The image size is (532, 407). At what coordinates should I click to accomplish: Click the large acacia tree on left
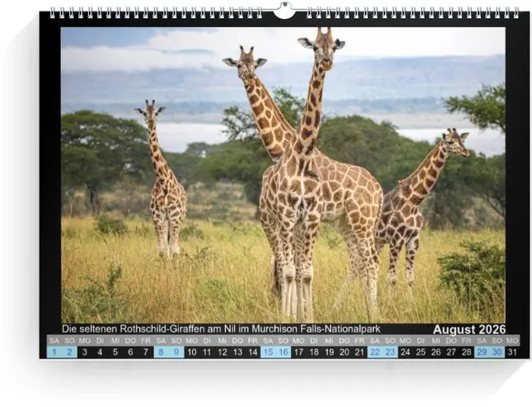pyautogui.click(x=99, y=148)
